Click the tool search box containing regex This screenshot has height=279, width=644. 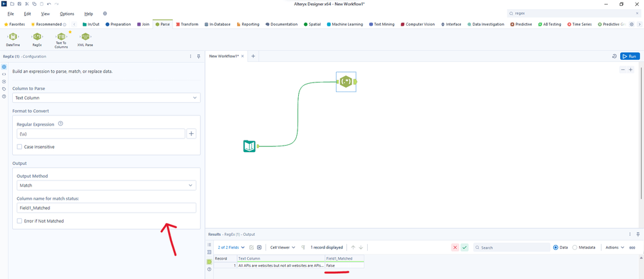click(x=574, y=14)
